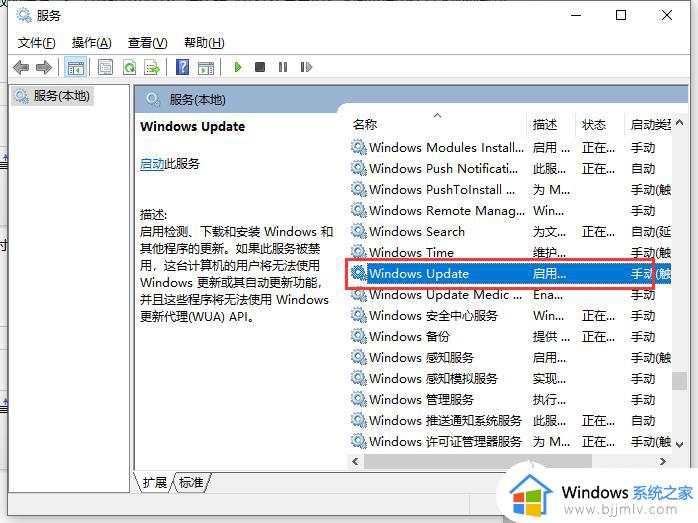698x523 pixels.
Task: Toggle the show/hide console tree icon
Action: pyautogui.click(x=76, y=68)
